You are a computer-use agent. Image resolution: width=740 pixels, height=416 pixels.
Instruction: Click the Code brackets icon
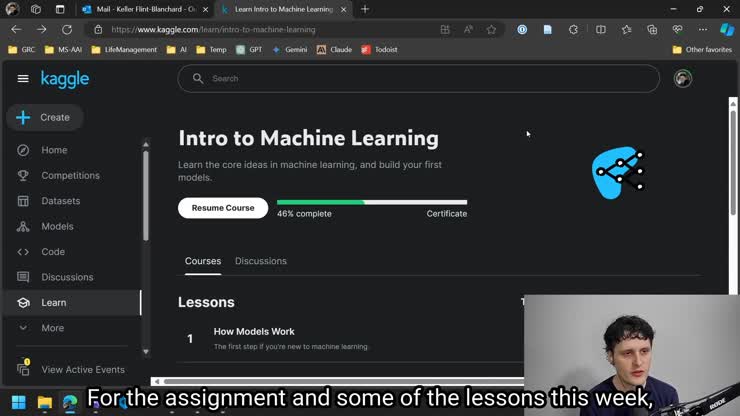pyautogui.click(x=23, y=252)
